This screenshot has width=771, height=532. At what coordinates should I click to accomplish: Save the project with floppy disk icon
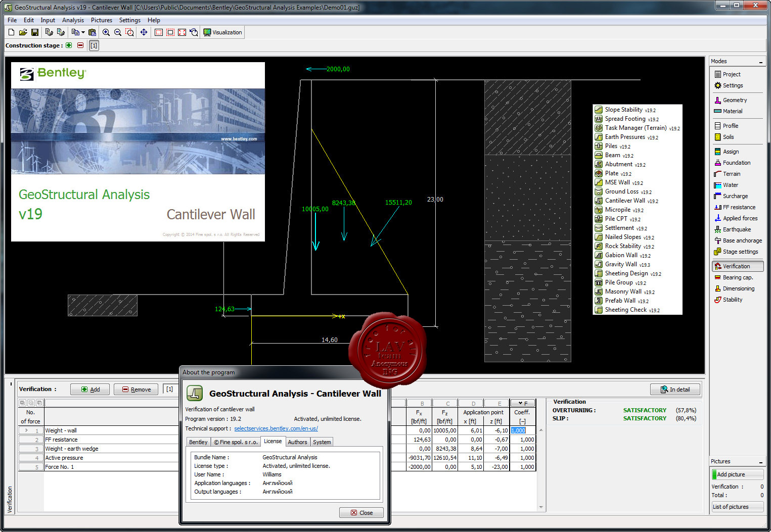point(35,32)
